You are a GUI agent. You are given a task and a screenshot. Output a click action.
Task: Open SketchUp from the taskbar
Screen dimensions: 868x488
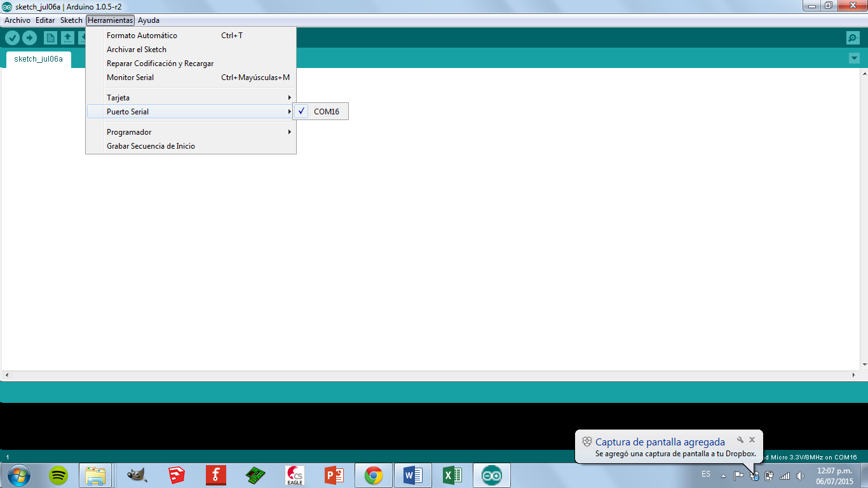[177, 475]
